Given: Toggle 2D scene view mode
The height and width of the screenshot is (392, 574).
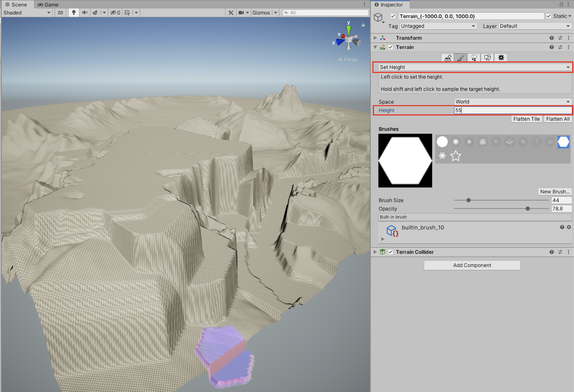Looking at the screenshot, I should tap(60, 13).
